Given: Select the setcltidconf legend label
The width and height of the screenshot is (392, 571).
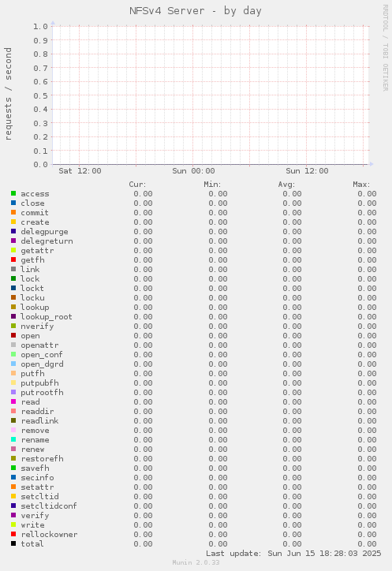Looking at the screenshot, I should tap(48, 506).
